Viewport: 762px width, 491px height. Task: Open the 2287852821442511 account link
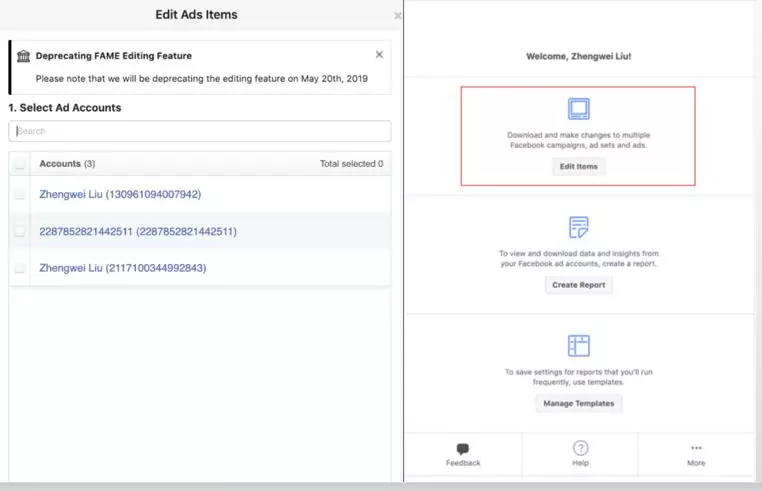coord(138,231)
